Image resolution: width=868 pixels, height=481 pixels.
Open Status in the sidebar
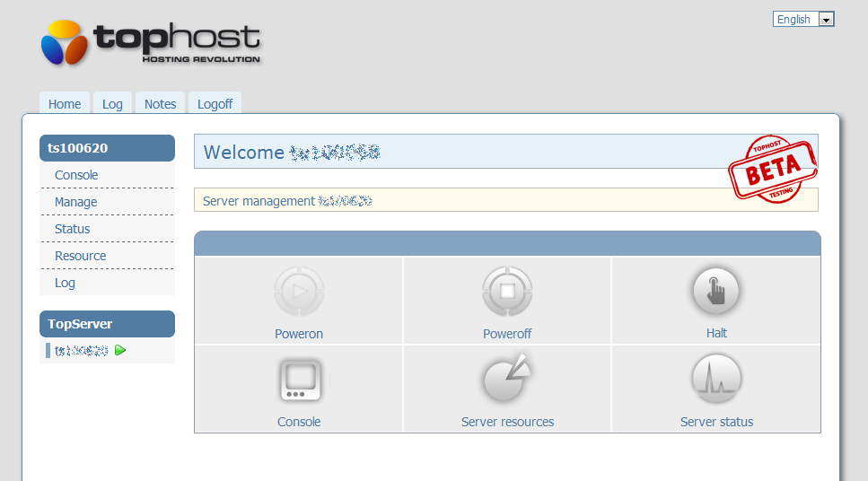[72, 229]
